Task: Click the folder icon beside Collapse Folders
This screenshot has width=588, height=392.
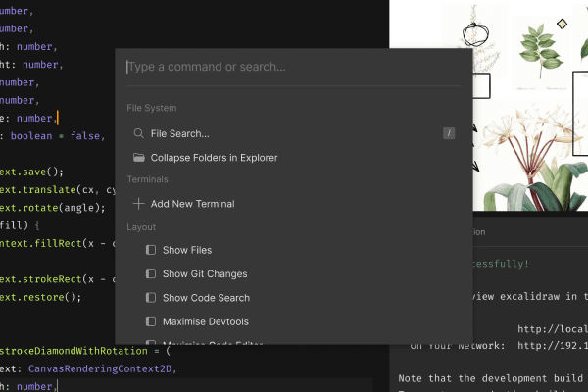Action: 139,157
